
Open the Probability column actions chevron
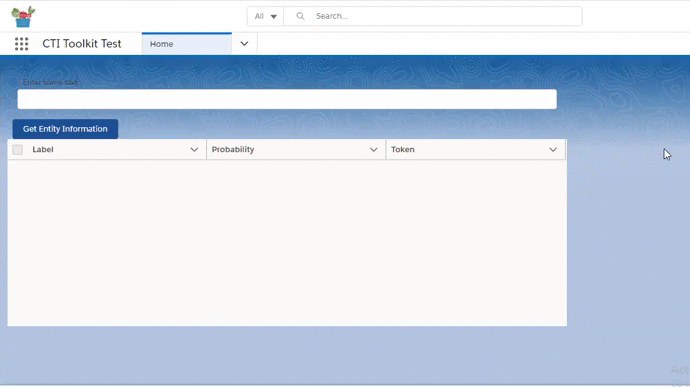point(374,150)
